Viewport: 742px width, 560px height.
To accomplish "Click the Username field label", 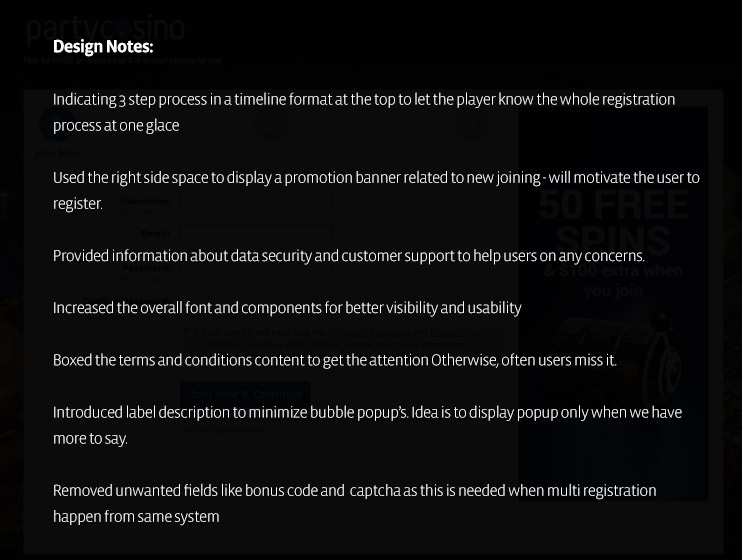I will click(x=146, y=201).
